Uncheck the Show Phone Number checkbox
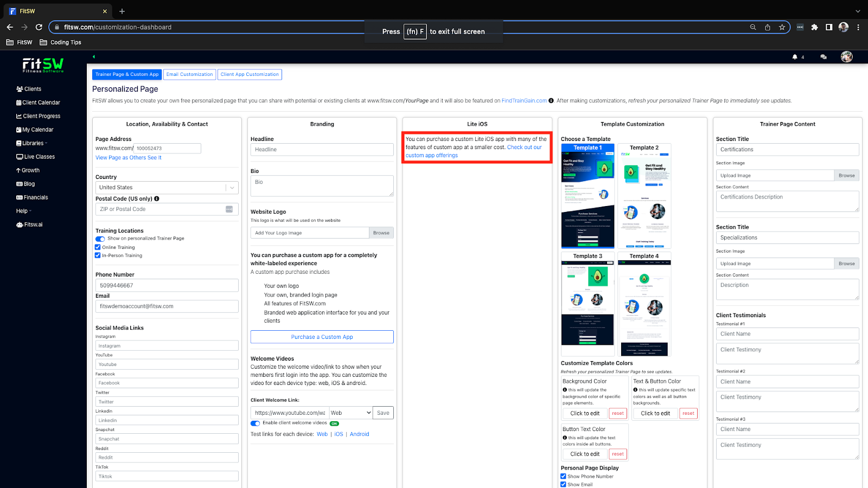 point(563,477)
